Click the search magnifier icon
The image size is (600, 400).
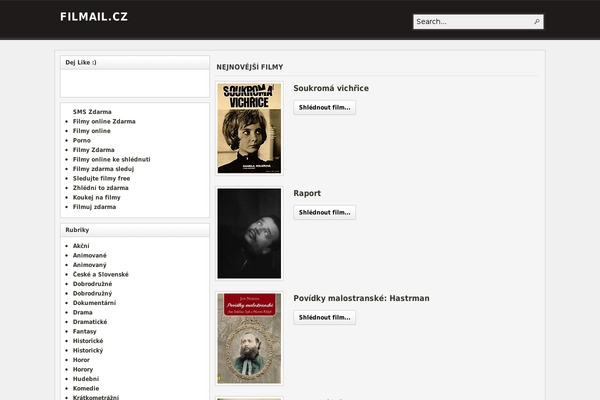[536, 21]
